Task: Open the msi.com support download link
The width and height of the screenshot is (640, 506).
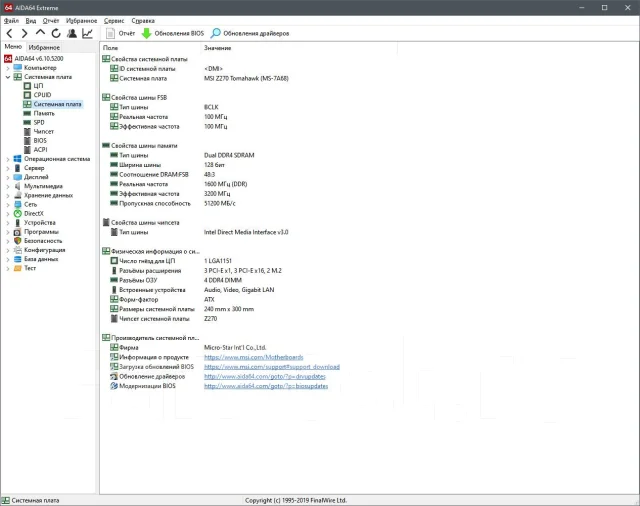Action: [272, 367]
